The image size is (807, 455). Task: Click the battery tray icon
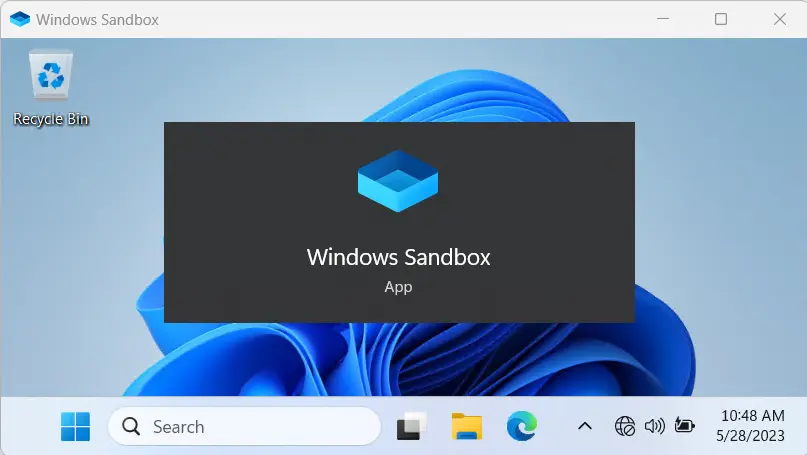click(x=685, y=427)
